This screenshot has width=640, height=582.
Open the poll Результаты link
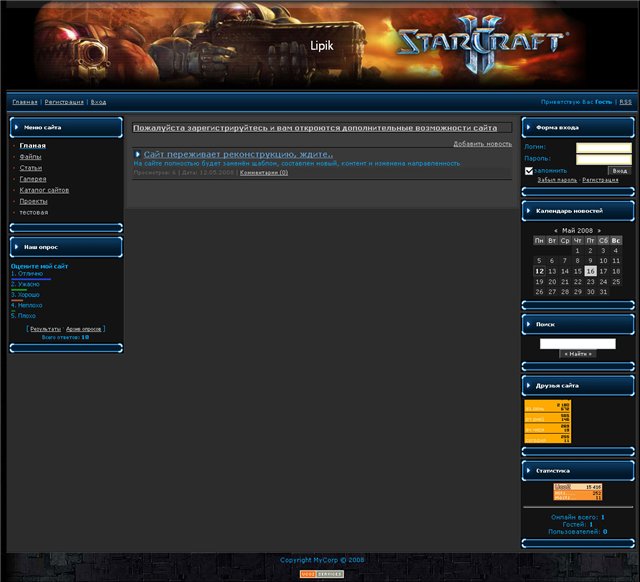[x=45, y=329]
